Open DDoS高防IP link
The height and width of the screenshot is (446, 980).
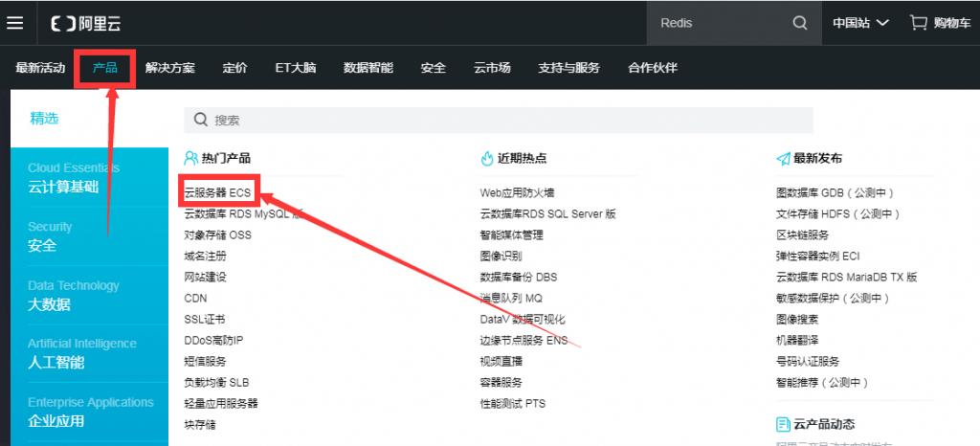click(213, 341)
